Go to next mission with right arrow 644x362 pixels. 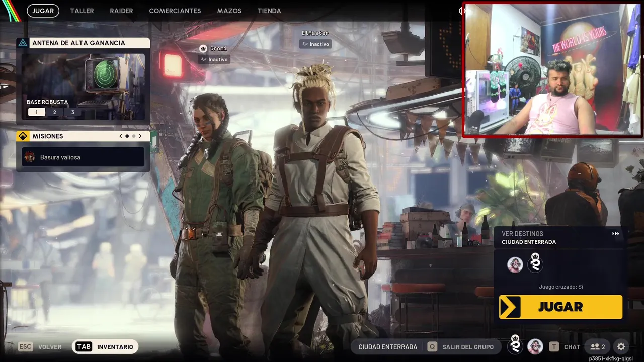[140, 136]
